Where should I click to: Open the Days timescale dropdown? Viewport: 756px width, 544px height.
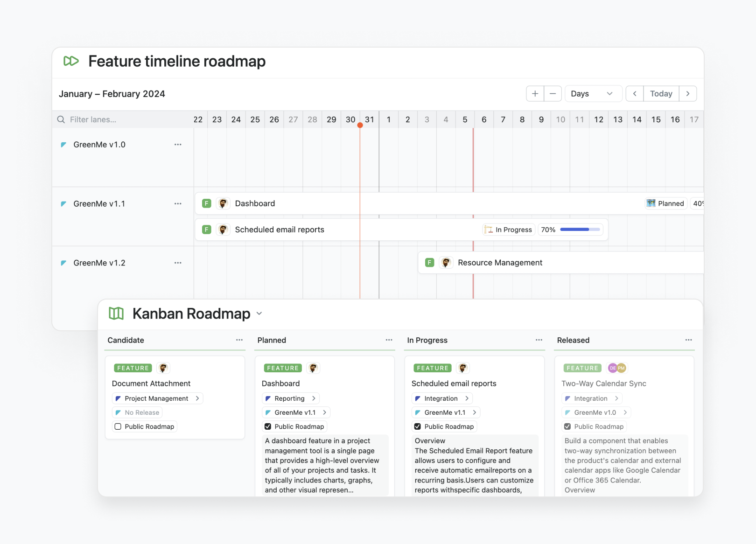[x=593, y=94]
